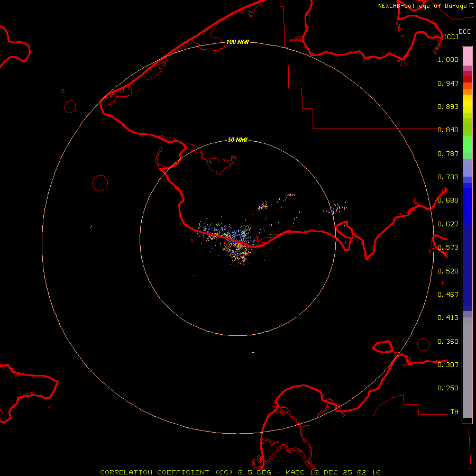Click the 0.413 scale value label
The width and height of the screenshot is (476, 476).
(448, 318)
